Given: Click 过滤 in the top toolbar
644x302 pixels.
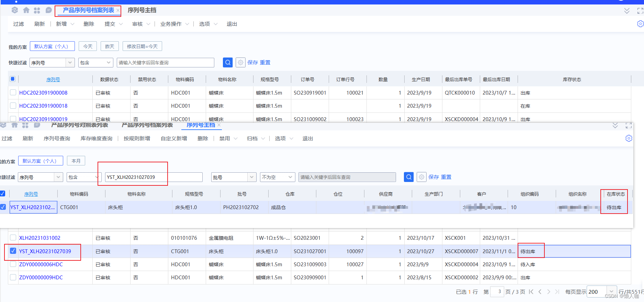Looking at the screenshot, I should pos(19,24).
